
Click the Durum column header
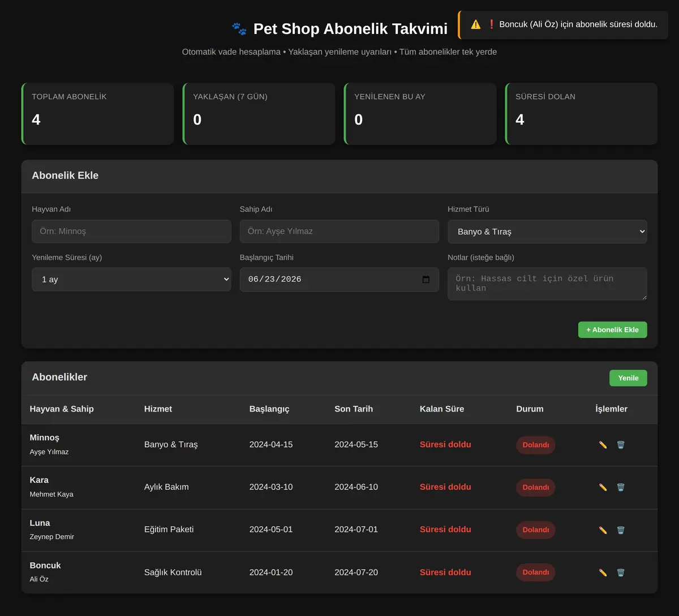pyautogui.click(x=530, y=409)
